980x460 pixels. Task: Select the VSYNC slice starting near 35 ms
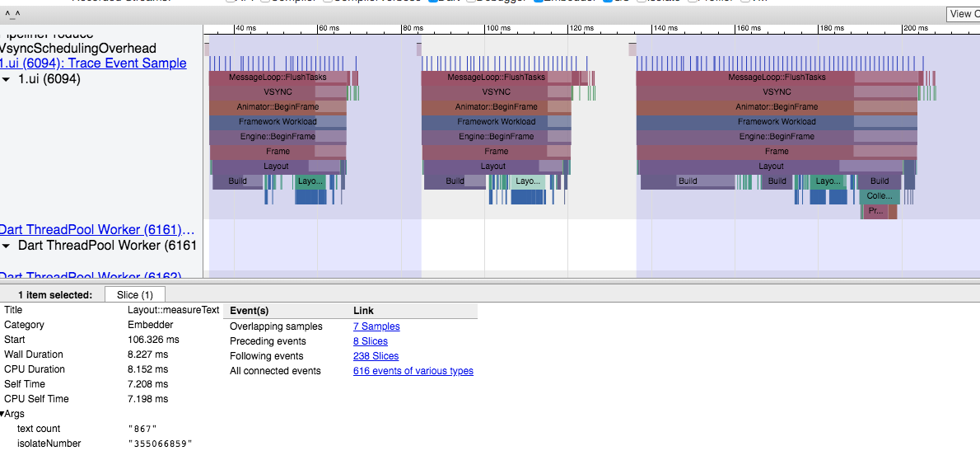pyautogui.click(x=278, y=92)
